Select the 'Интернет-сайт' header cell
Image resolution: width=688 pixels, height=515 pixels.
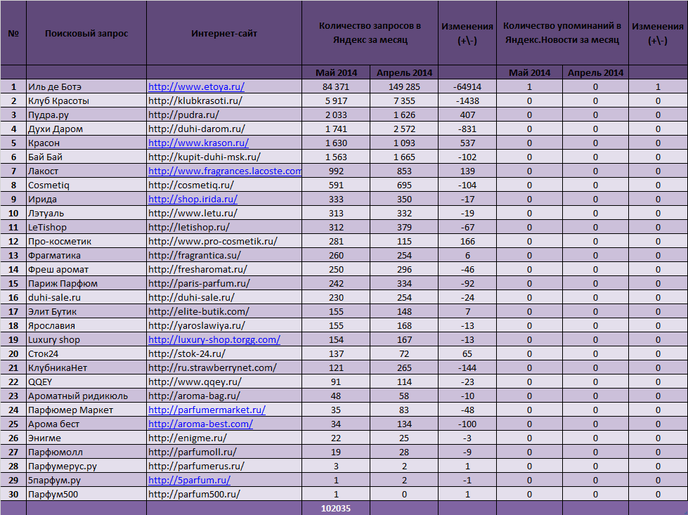[x=224, y=33]
